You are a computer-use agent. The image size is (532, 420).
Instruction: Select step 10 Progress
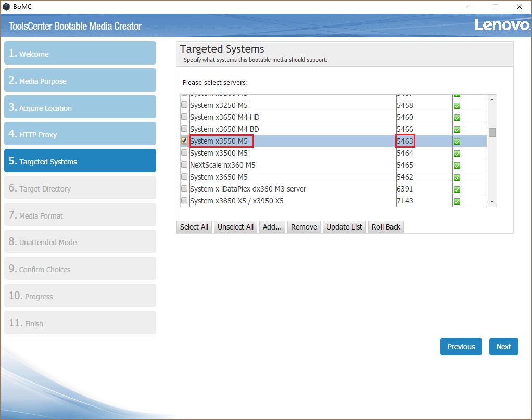tap(80, 296)
